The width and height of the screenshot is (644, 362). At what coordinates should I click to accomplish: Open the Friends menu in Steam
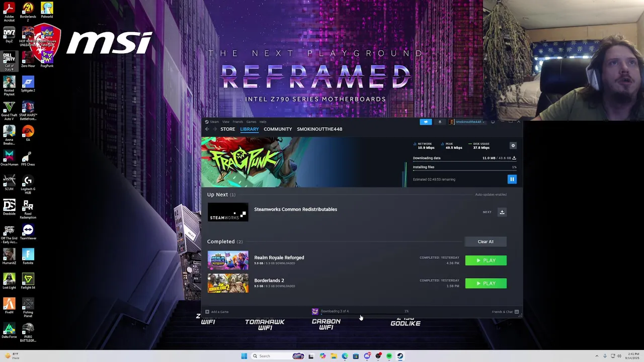(x=237, y=122)
